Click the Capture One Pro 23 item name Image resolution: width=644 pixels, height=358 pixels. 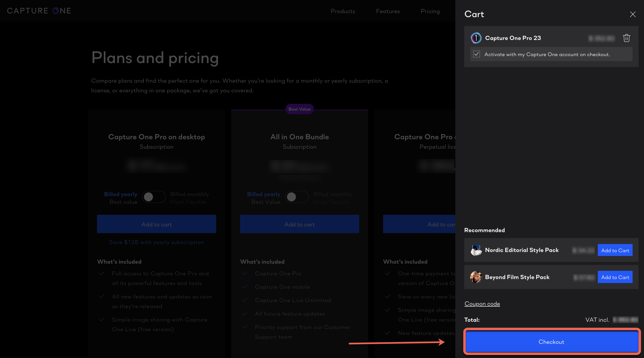[513, 38]
